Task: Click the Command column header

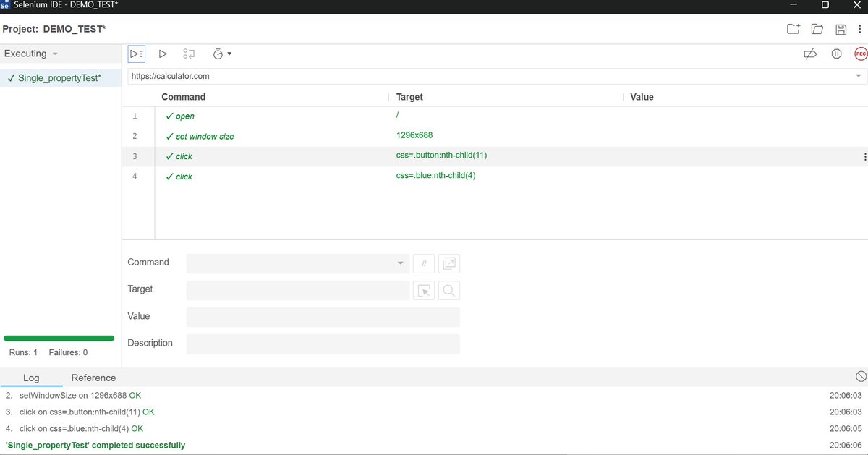Action: pyautogui.click(x=184, y=97)
